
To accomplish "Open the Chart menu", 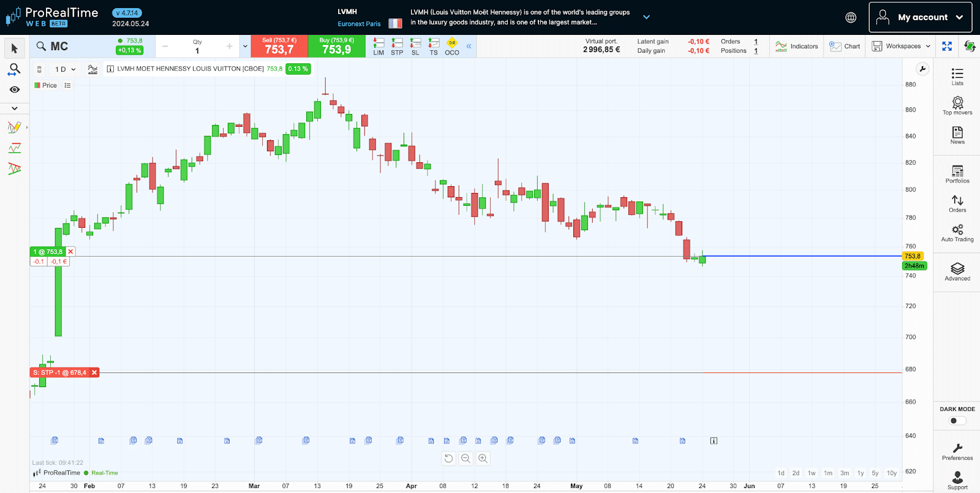I will (845, 46).
